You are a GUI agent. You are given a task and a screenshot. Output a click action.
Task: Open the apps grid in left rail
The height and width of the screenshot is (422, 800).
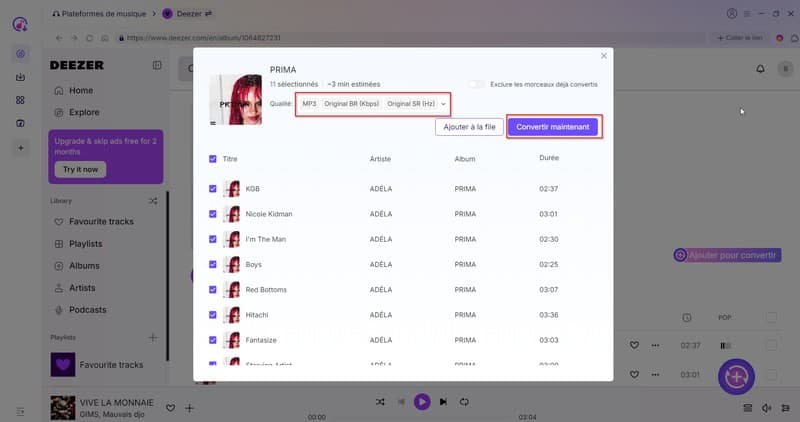20,100
